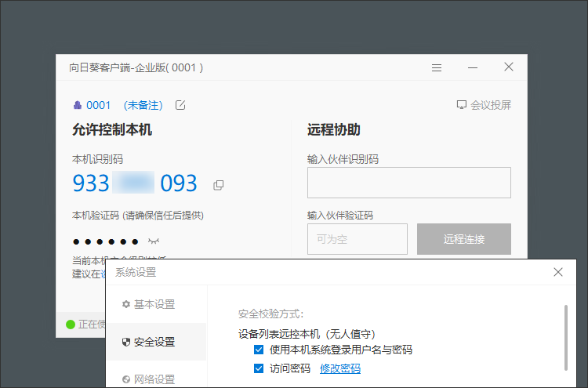Close the Sunlogin client main window
This screenshot has height=388, width=588.
pos(509,67)
